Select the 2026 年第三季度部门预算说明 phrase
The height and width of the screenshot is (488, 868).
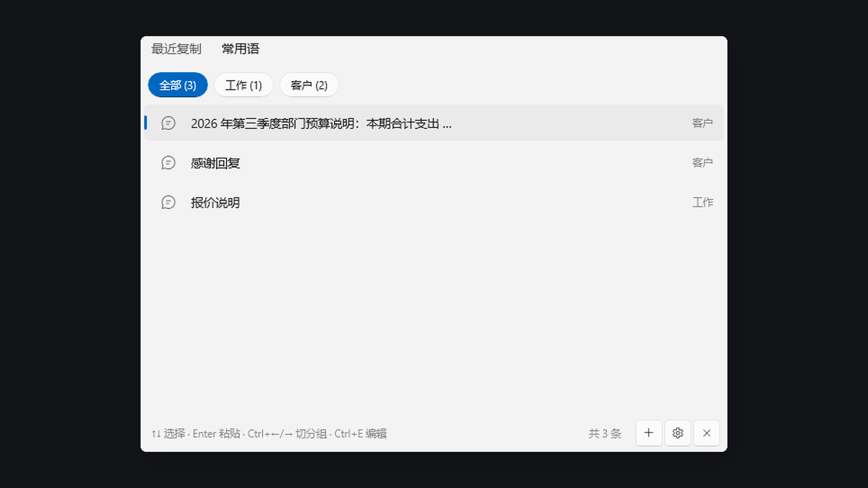(x=434, y=123)
